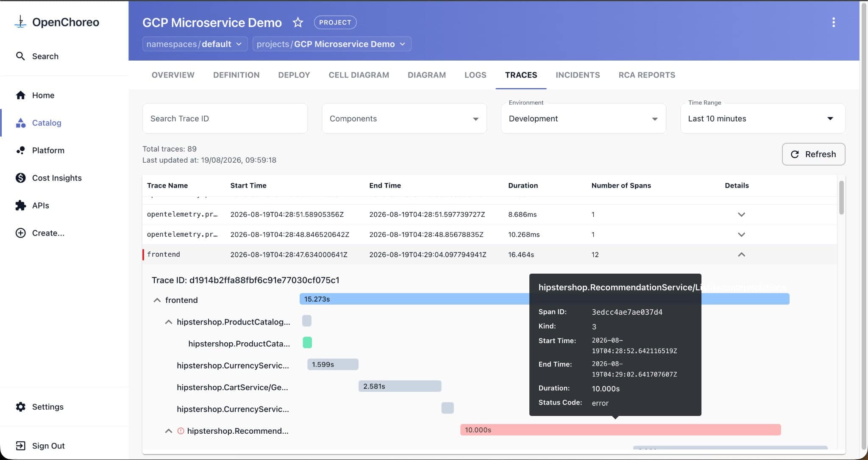The height and width of the screenshot is (460, 868).
Task: Open the Incidents tab
Action: click(x=578, y=75)
